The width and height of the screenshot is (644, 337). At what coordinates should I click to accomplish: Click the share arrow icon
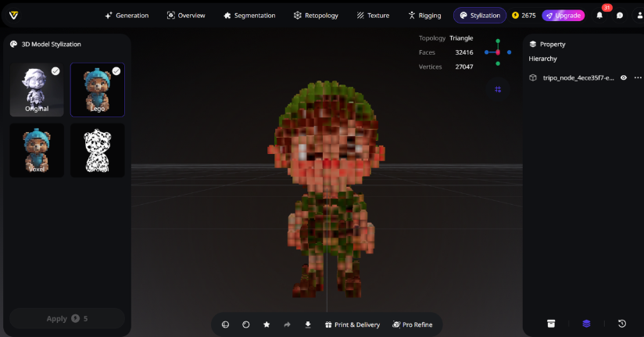coord(287,324)
